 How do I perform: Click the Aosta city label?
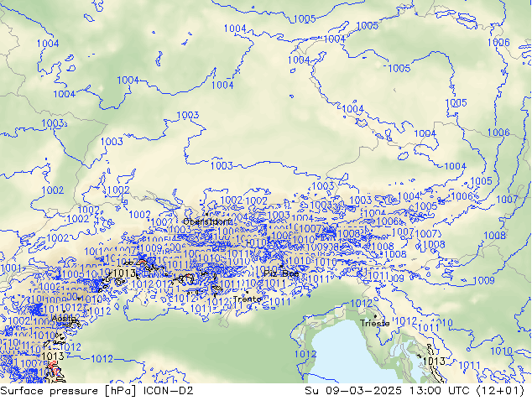[x=64, y=318]
